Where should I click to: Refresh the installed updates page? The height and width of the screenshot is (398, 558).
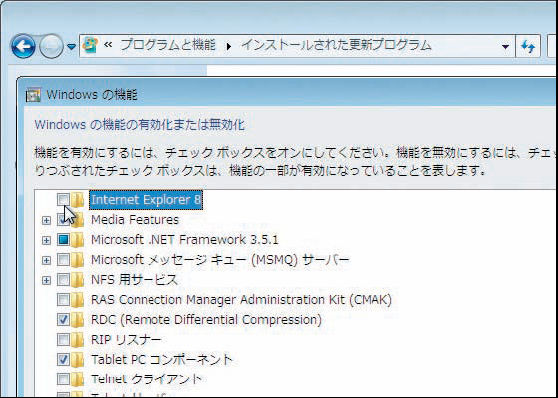(x=528, y=46)
